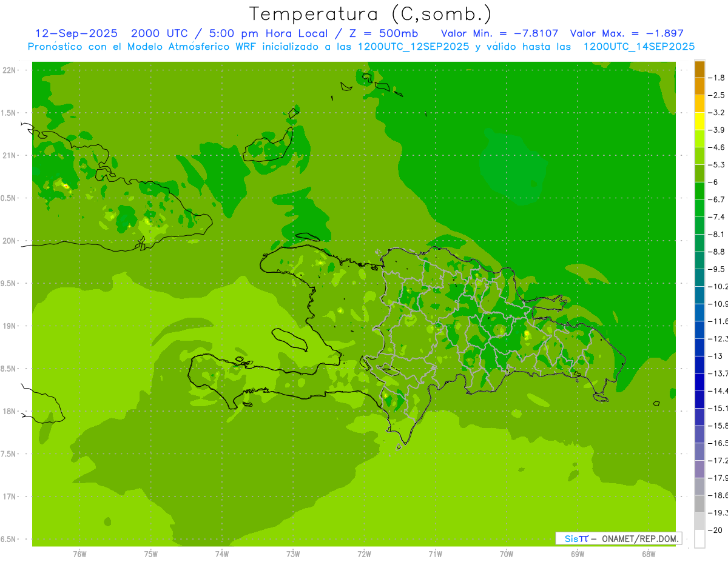The image size is (728, 562).
Task: Click the "68W" longitude label
Action: click(649, 554)
